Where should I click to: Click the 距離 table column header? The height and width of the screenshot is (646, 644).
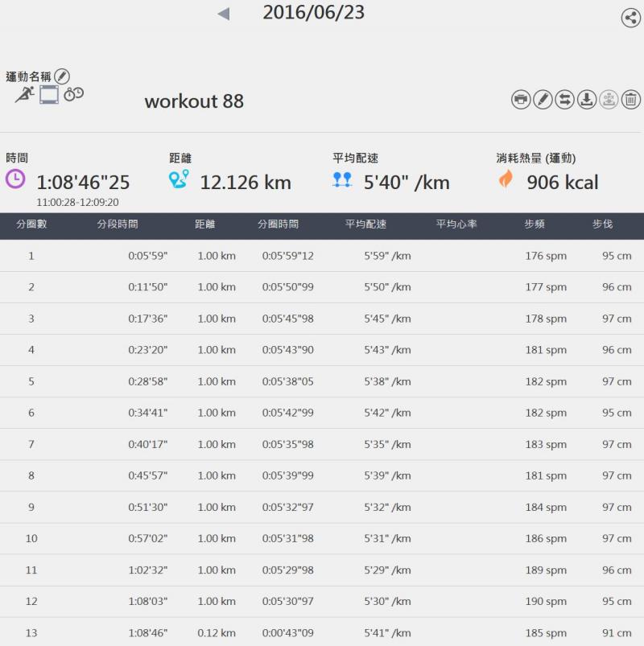(205, 224)
